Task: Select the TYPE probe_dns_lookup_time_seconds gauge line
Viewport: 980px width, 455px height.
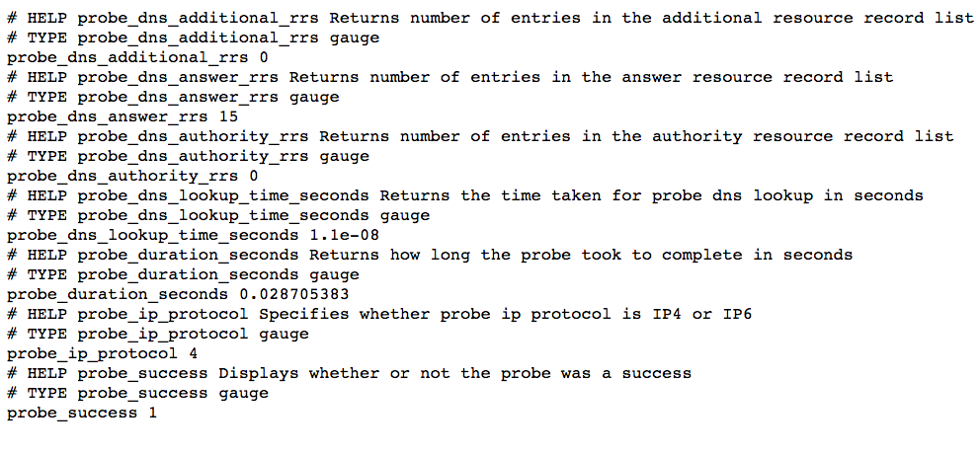Action: pyautogui.click(x=218, y=215)
